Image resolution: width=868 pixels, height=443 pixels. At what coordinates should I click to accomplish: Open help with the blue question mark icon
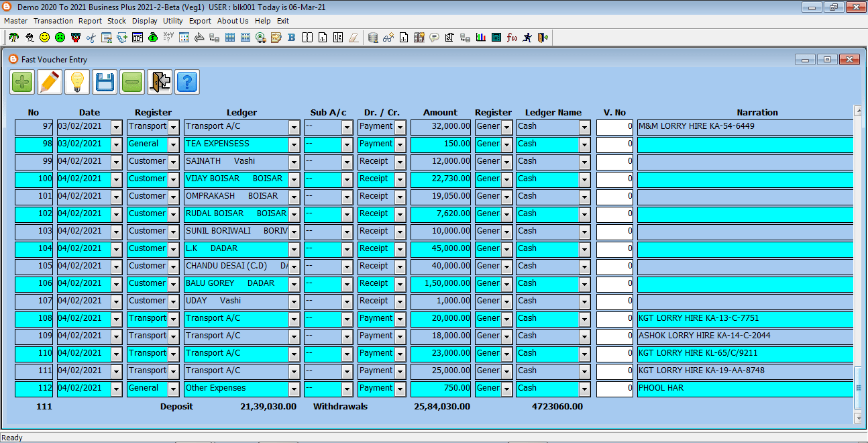[187, 82]
